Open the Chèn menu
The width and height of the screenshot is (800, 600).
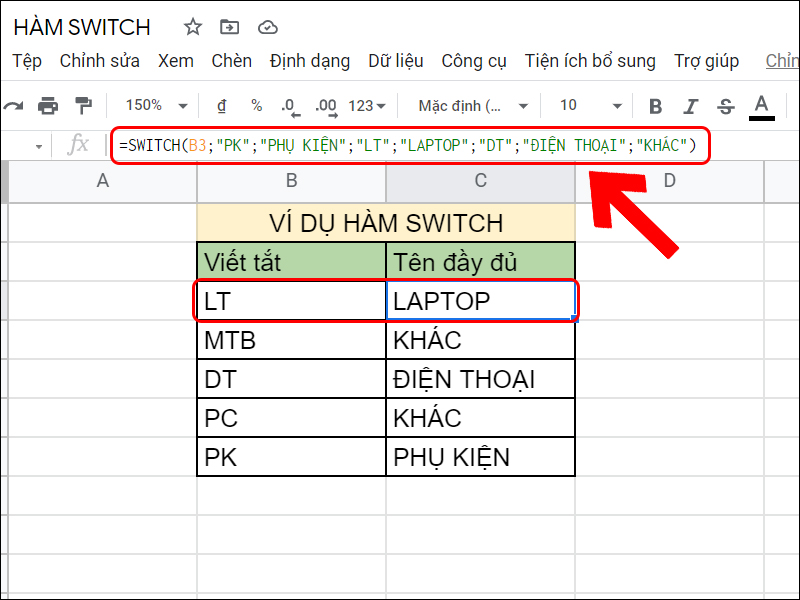click(x=231, y=60)
